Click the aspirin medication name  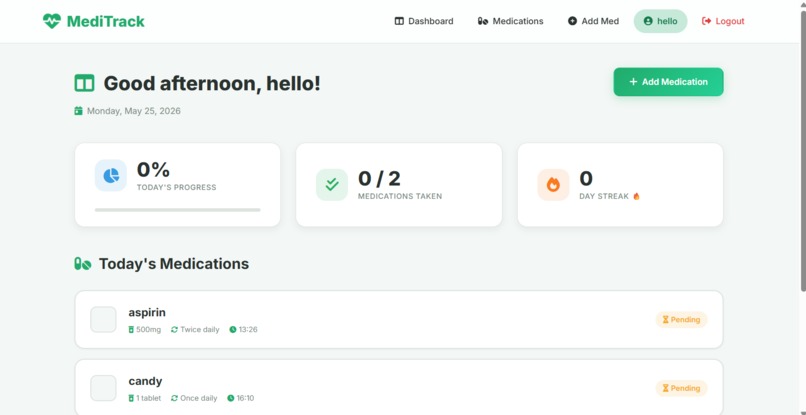tap(147, 313)
